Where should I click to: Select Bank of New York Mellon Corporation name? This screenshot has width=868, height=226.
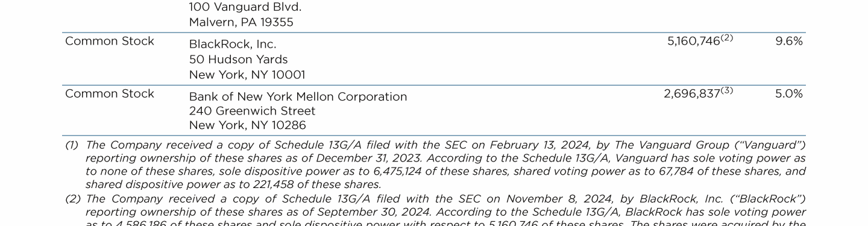click(x=298, y=96)
